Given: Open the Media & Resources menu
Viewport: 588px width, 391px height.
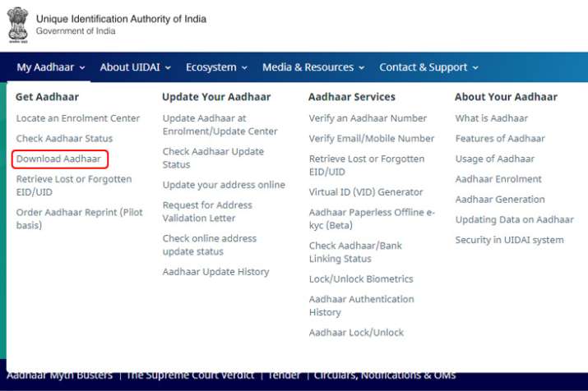Looking at the screenshot, I should 313,67.
